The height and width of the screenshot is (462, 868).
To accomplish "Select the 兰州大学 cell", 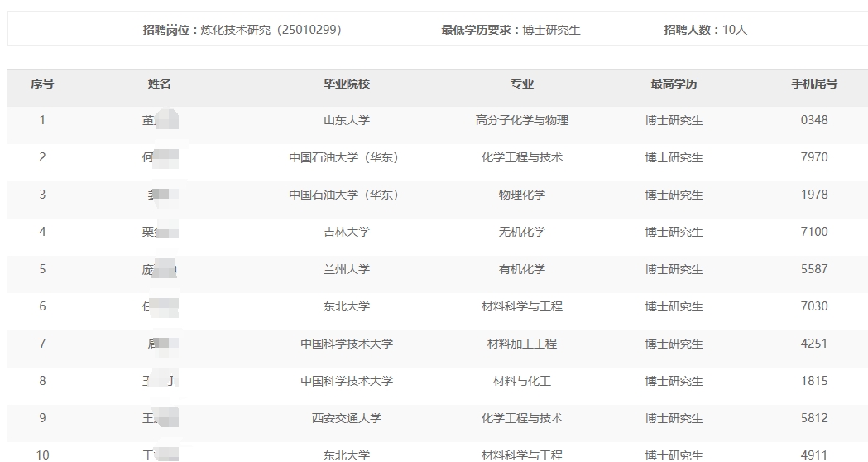I will (347, 269).
